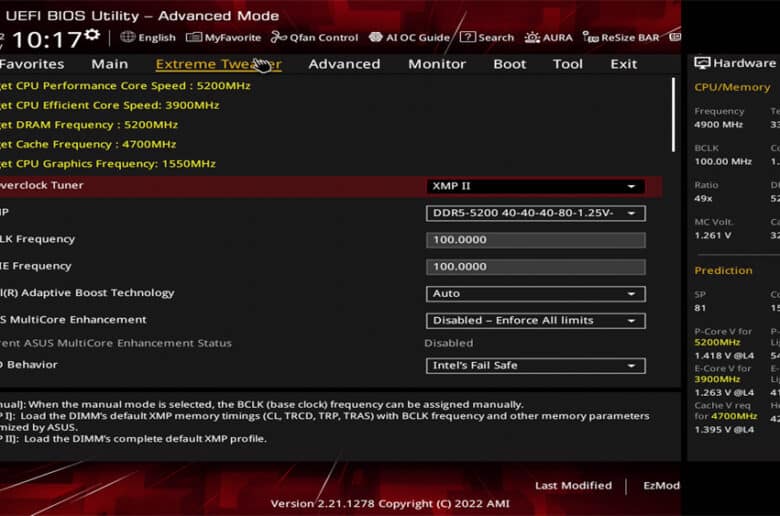This screenshot has width=780, height=516.
Task: Click the Ratio 49x value
Action: 703,199
